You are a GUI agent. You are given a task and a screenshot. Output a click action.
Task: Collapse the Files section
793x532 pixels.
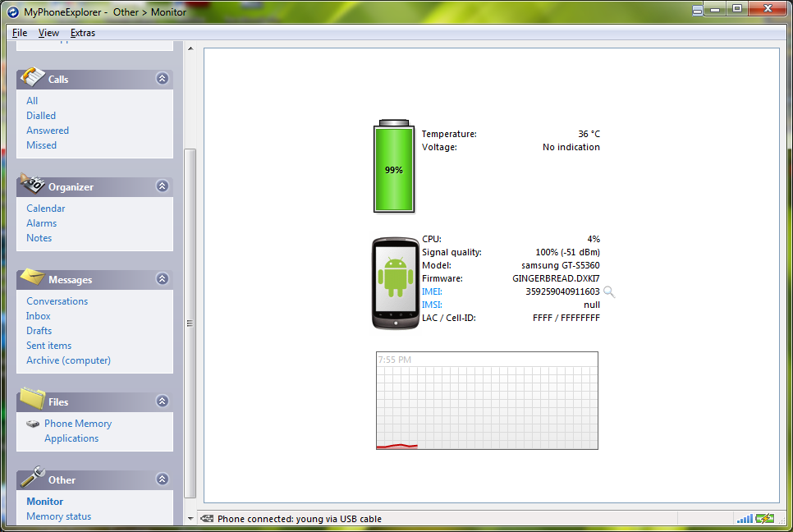click(163, 401)
